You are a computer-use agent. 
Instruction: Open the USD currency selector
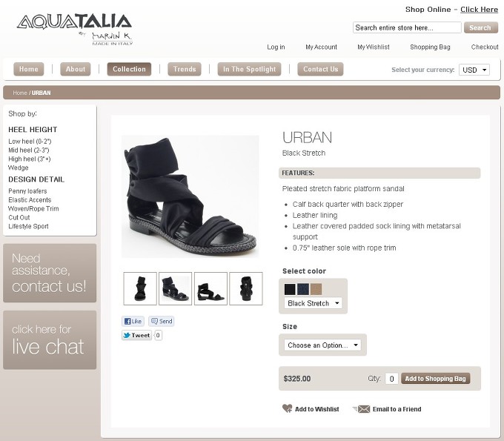(x=474, y=70)
